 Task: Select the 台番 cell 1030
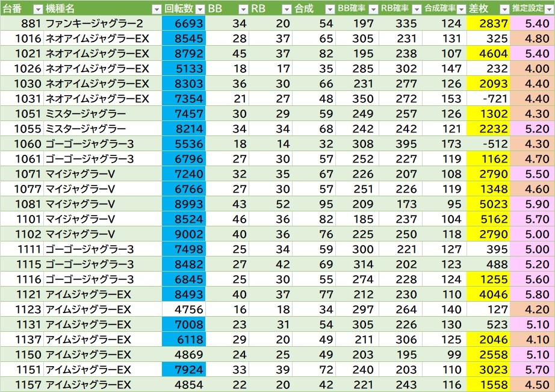[x=22, y=84]
